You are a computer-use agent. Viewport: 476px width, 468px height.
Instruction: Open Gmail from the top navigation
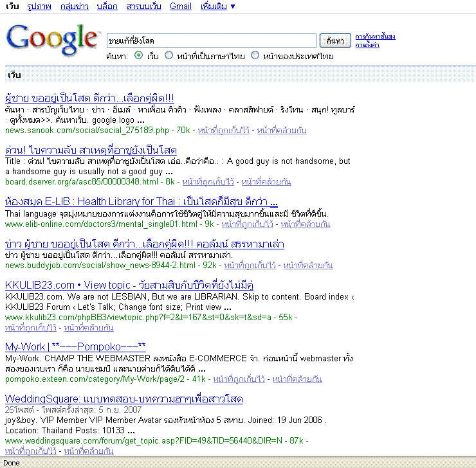[x=181, y=6]
